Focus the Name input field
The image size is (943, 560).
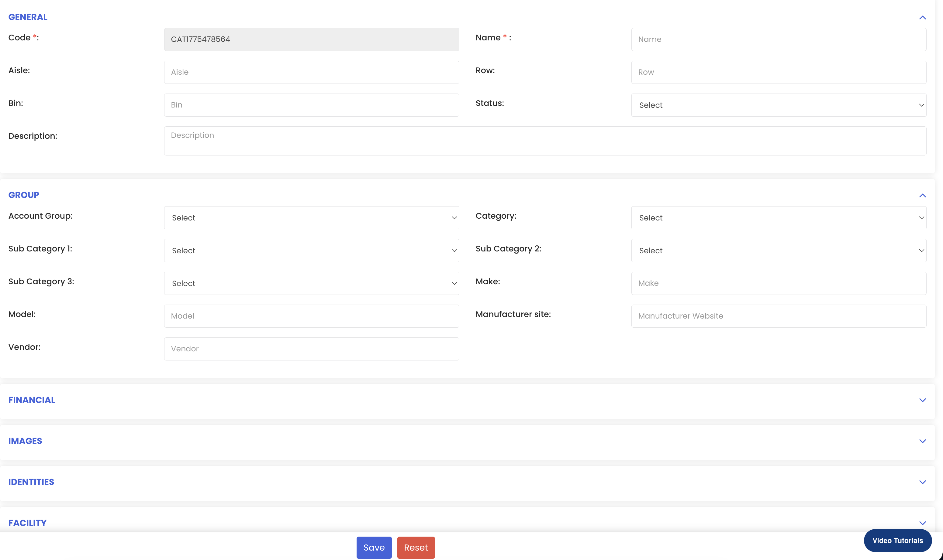tap(778, 39)
